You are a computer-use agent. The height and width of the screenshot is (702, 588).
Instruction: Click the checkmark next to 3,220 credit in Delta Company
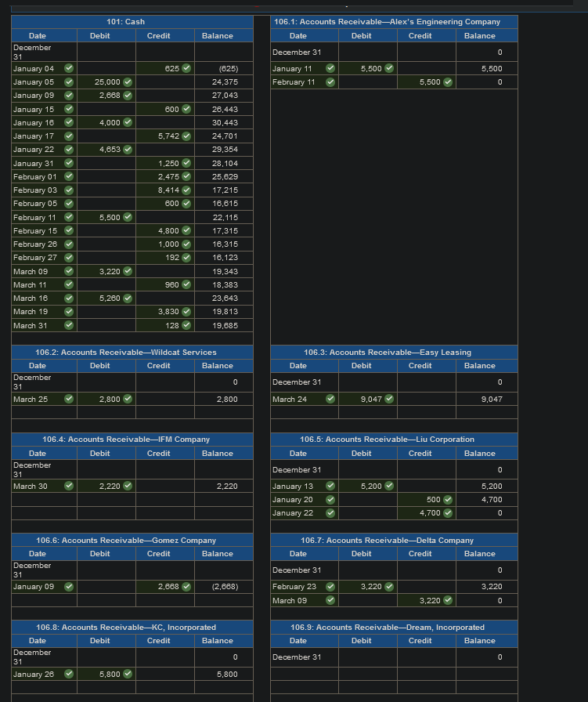coord(448,600)
